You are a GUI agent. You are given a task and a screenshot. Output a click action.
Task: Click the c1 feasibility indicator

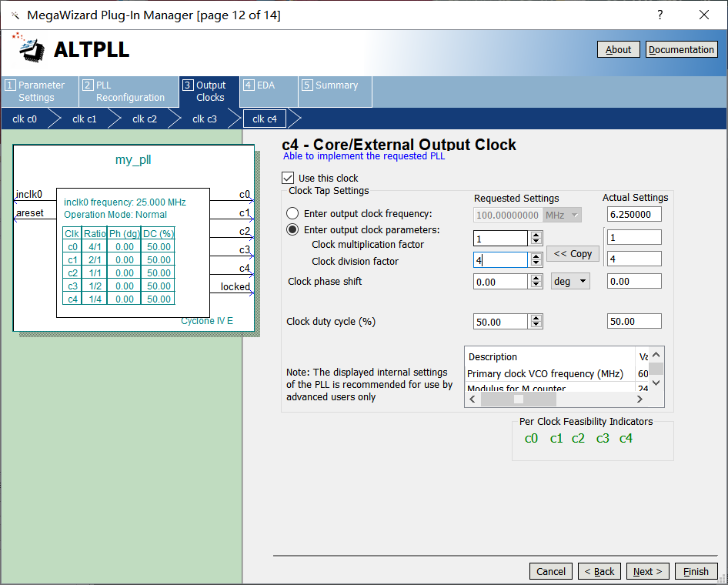[556, 438]
